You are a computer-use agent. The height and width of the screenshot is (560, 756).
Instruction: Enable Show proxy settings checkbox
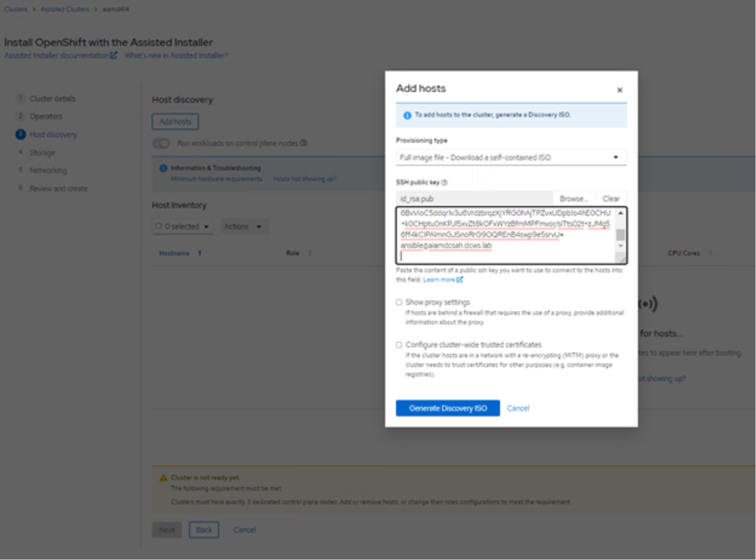399,302
